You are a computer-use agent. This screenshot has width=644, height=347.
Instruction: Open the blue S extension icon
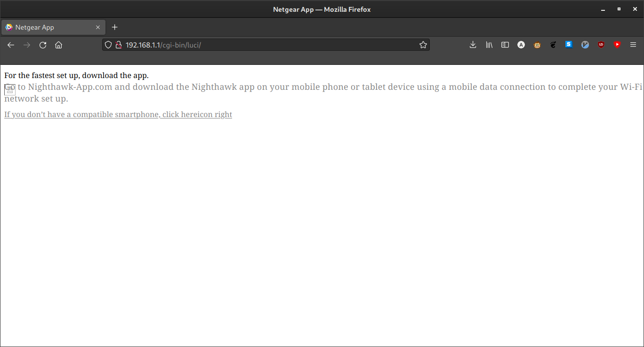(569, 45)
